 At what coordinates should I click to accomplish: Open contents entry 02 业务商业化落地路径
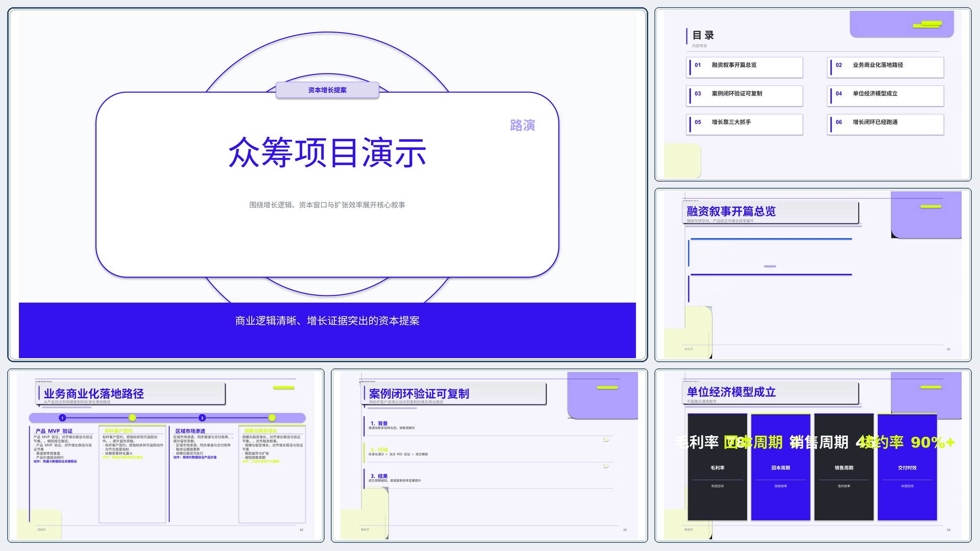click(x=886, y=67)
